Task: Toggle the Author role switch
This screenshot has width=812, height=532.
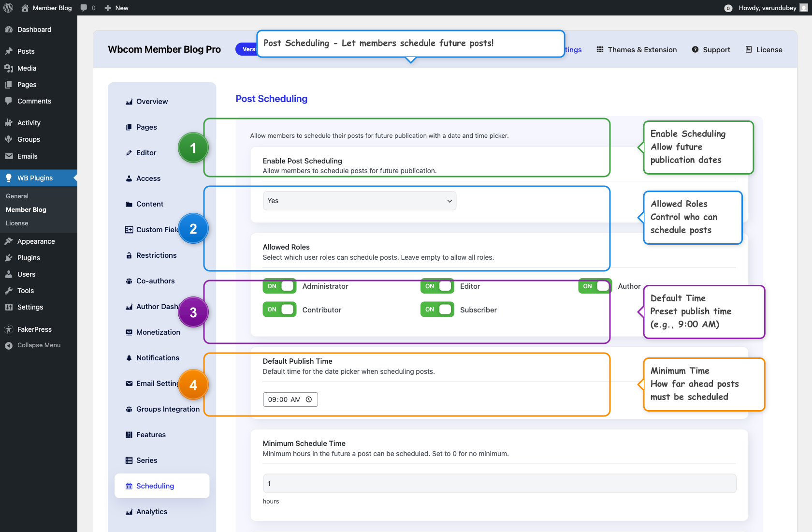Action: [594, 286]
